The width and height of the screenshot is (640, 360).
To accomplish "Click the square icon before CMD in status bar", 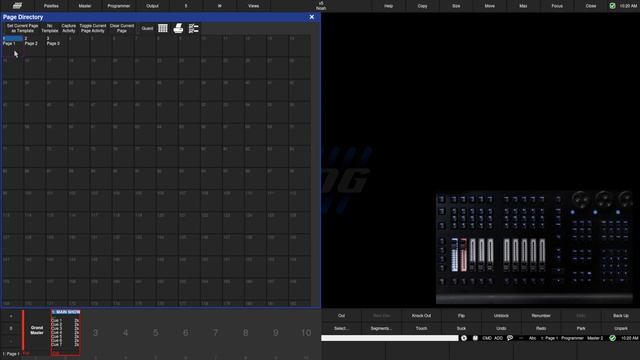I will pos(475,338).
